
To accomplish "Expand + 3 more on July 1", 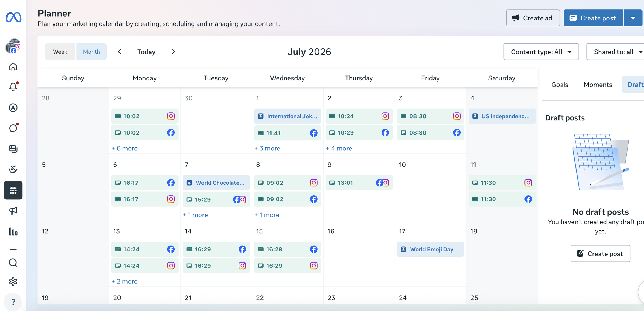I will (267, 148).
